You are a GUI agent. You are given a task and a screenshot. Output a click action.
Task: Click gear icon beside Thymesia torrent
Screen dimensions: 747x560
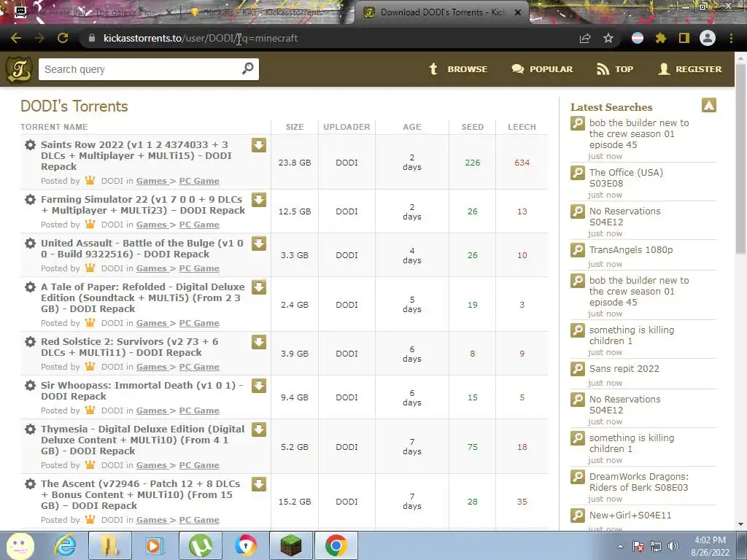pos(30,429)
